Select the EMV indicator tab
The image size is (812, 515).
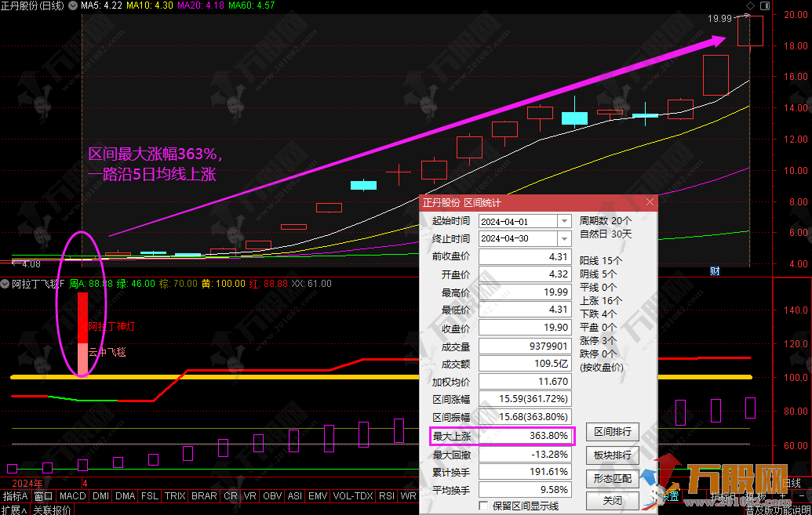[318, 496]
